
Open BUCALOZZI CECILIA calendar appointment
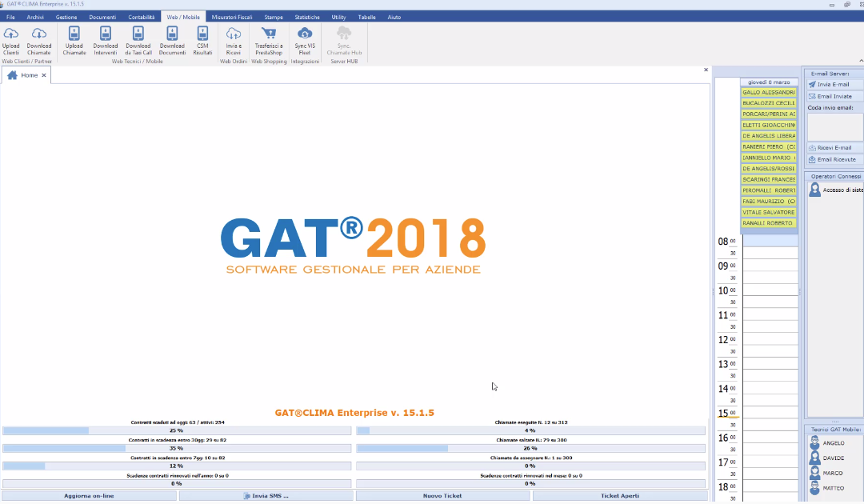click(769, 103)
